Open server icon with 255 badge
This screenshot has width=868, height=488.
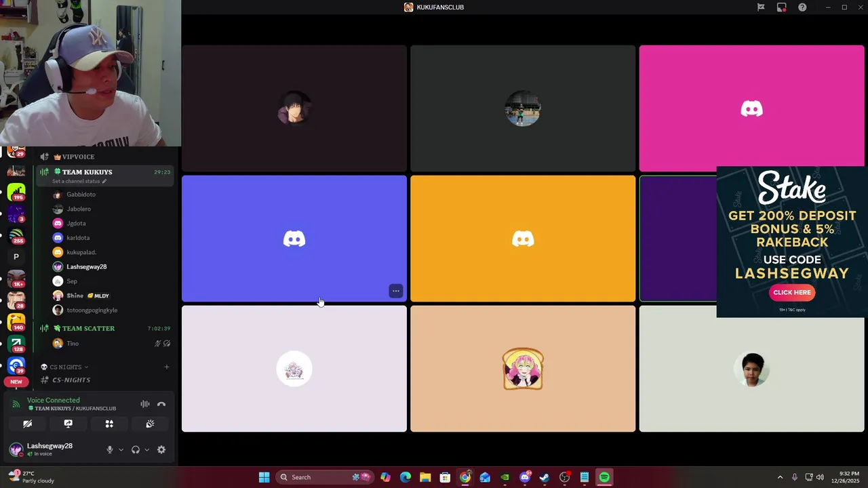(x=16, y=235)
